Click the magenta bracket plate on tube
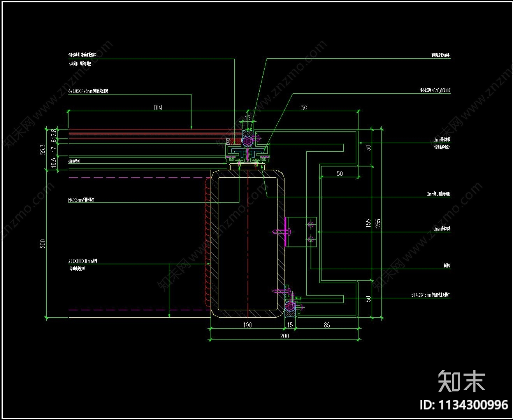The image size is (513, 420). 286,232
